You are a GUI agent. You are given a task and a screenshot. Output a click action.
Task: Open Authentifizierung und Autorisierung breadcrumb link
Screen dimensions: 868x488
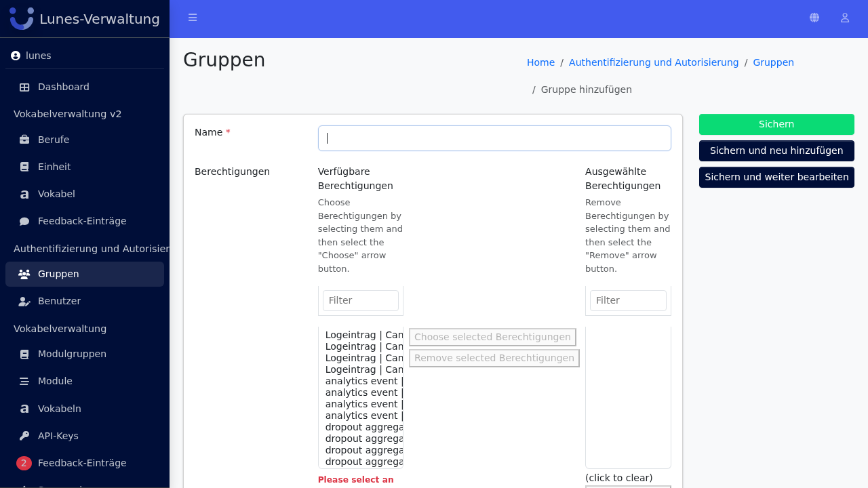point(654,62)
